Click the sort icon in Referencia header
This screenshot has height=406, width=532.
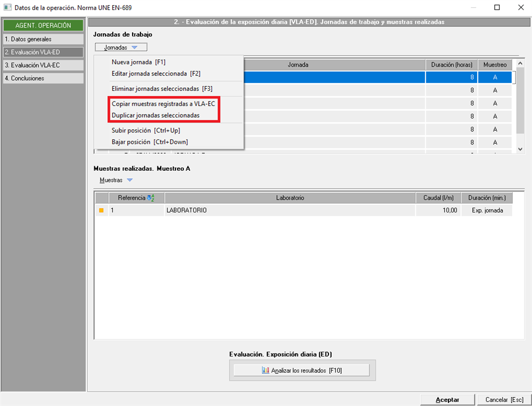click(x=151, y=198)
